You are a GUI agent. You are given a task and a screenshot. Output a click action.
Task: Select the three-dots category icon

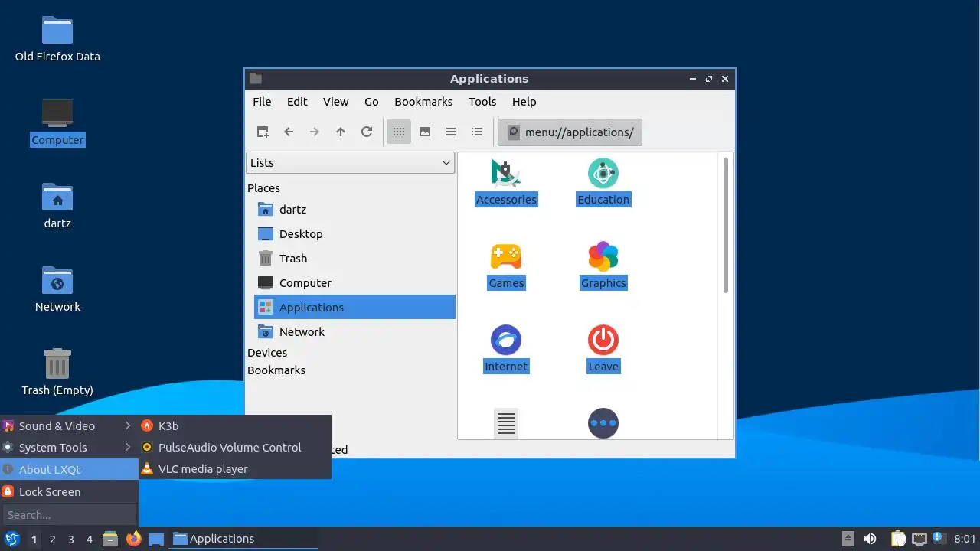click(x=603, y=423)
